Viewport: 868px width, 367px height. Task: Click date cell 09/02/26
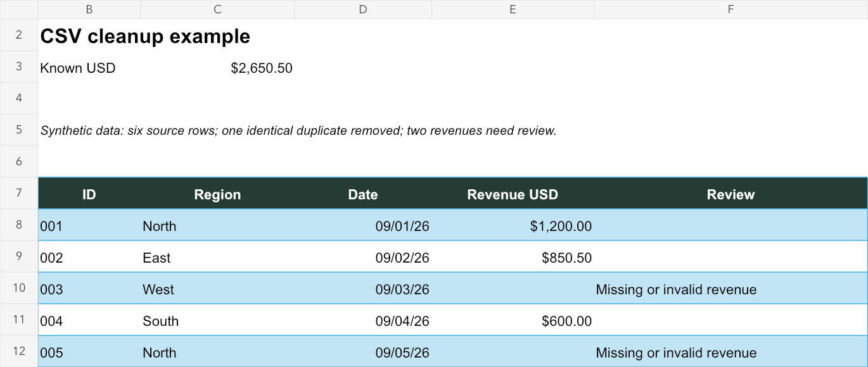point(363,256)
